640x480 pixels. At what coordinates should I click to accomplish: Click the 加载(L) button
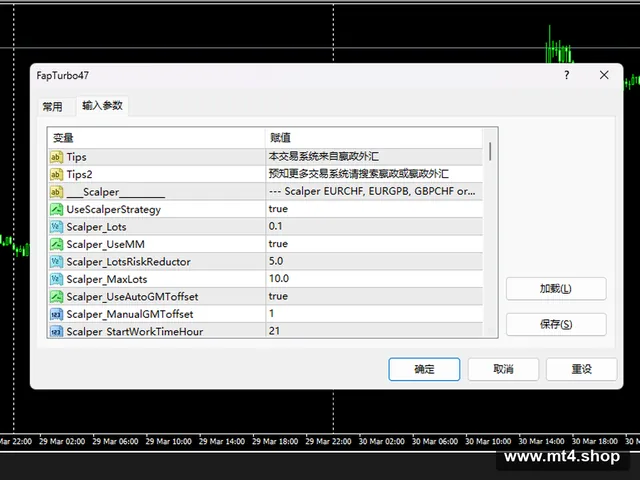(x=556, y=289)
